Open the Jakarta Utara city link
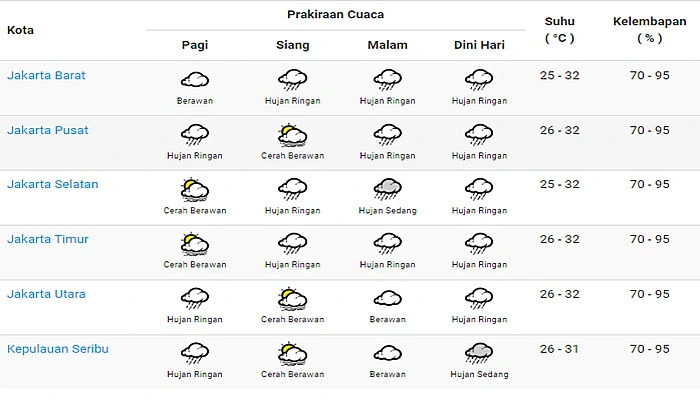Screen dimensions: 700x398 pyautogui.click(x=46, y=294)
